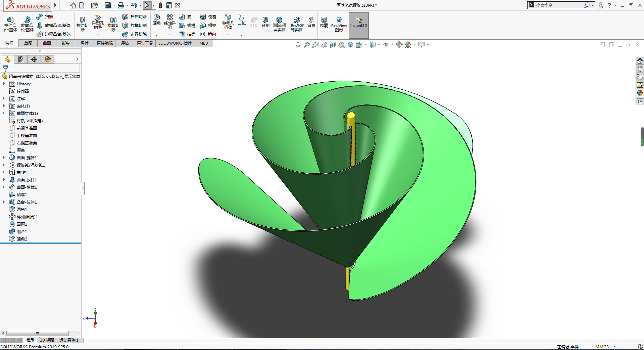Click the 相交 intersect tool
This screenshot has width=644, height=350.
point(208,26)
